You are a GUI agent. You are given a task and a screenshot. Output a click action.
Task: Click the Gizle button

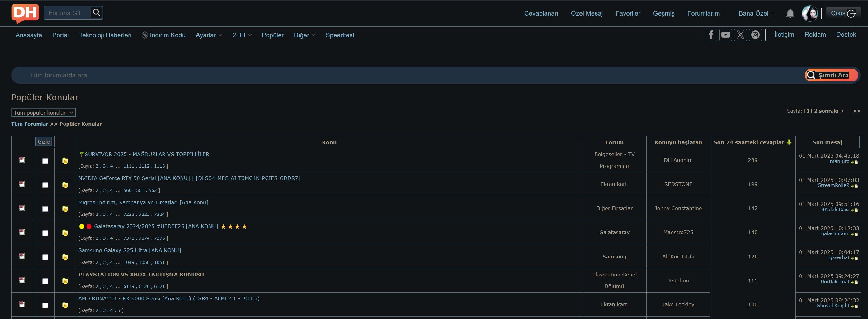click(44, 141)
